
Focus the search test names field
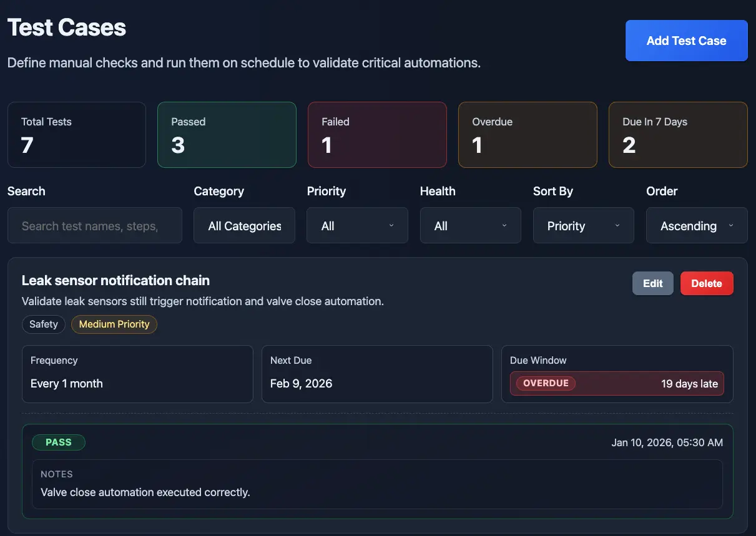pos(95,226)
